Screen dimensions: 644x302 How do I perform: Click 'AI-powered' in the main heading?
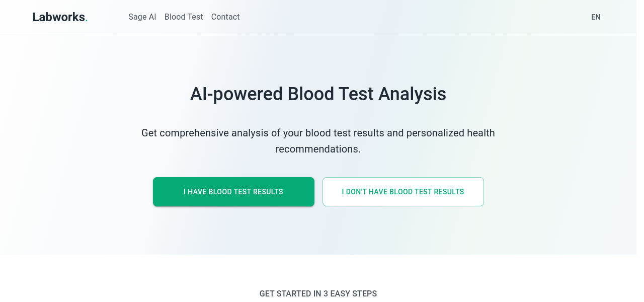click(x=236, y=94)
